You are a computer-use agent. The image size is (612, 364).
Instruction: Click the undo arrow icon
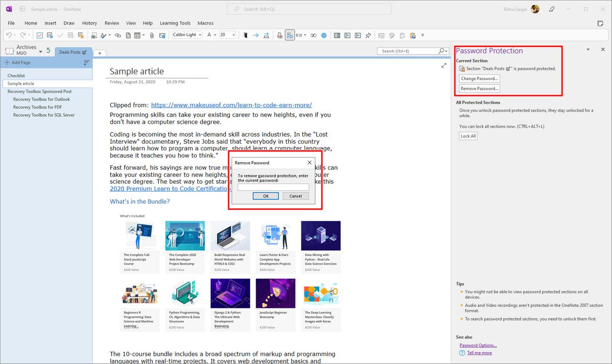coord(9,35)
